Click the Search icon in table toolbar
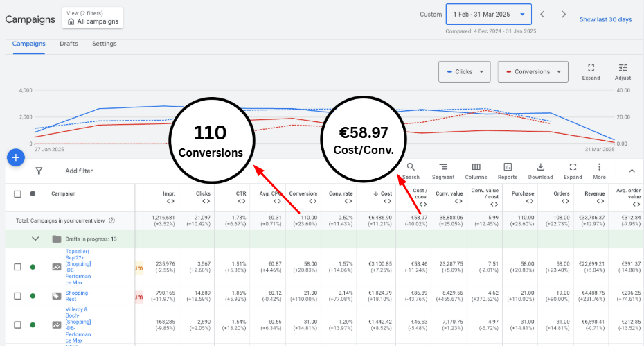 pos(411,167)
